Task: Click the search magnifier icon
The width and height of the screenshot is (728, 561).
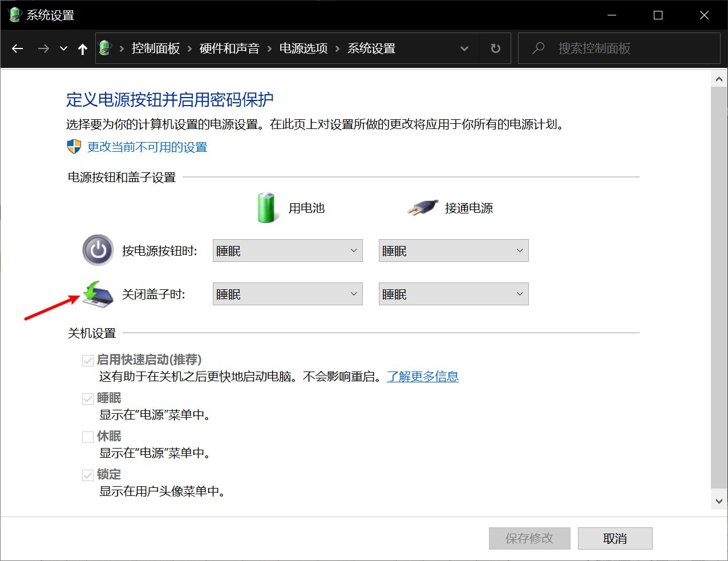Action: pos(538,49)
